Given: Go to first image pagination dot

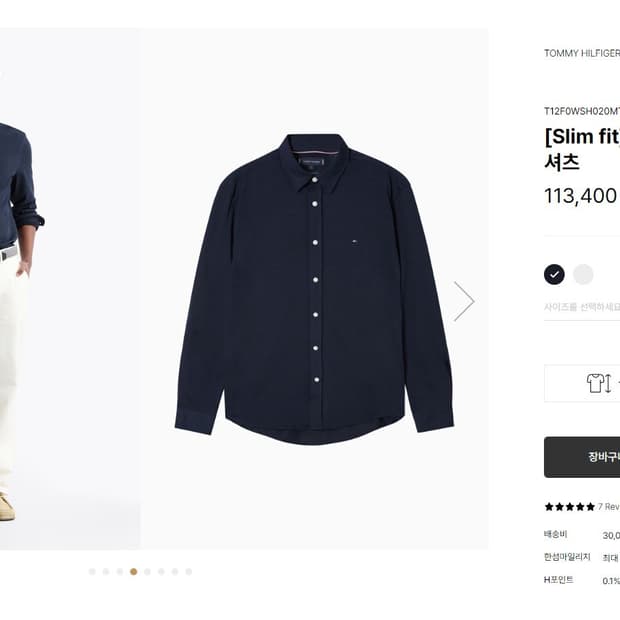Looking at the screenshot, I should pos(92,572).
